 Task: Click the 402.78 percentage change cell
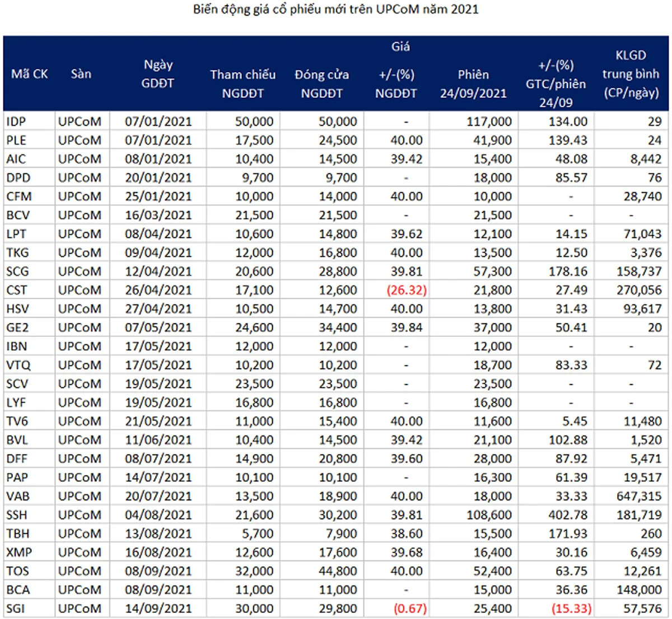[568, 515]
